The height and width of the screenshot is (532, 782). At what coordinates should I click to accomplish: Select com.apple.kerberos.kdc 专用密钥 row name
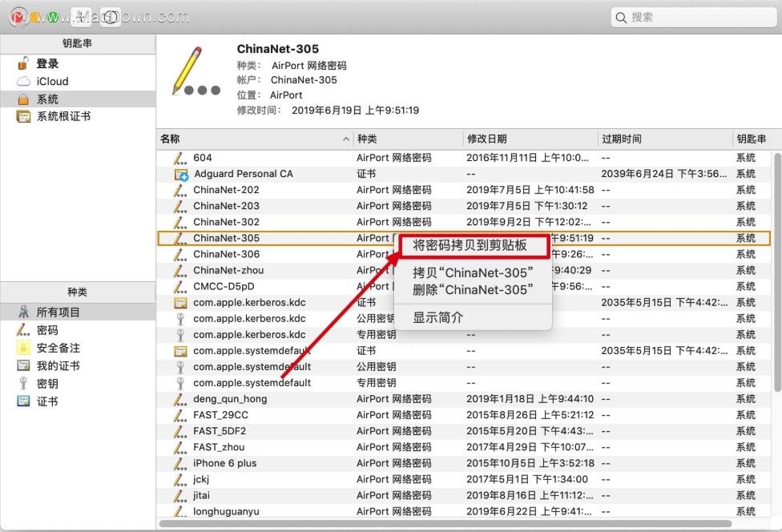[249, 335]
